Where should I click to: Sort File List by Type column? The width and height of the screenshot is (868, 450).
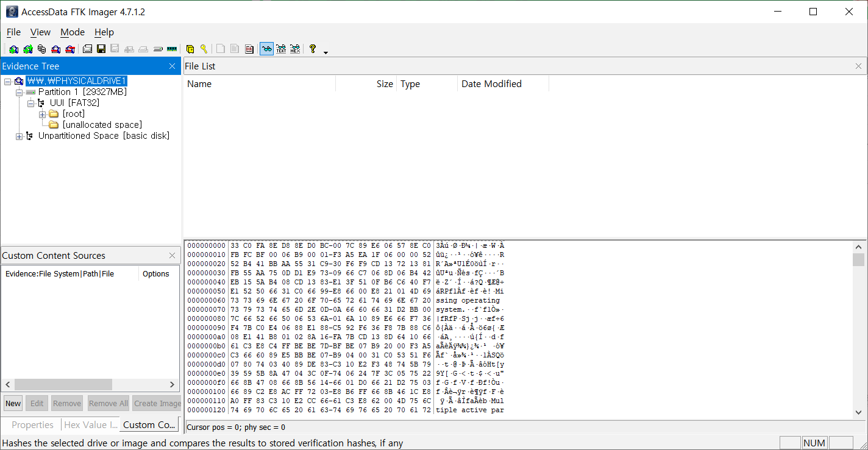pyautogui.click(x=427, y=84)
